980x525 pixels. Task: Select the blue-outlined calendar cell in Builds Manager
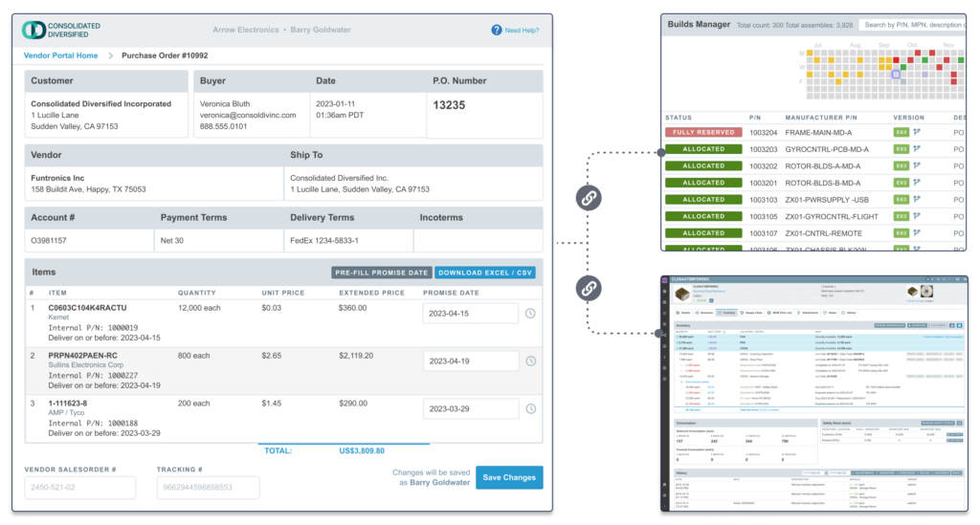coord(896,75)
